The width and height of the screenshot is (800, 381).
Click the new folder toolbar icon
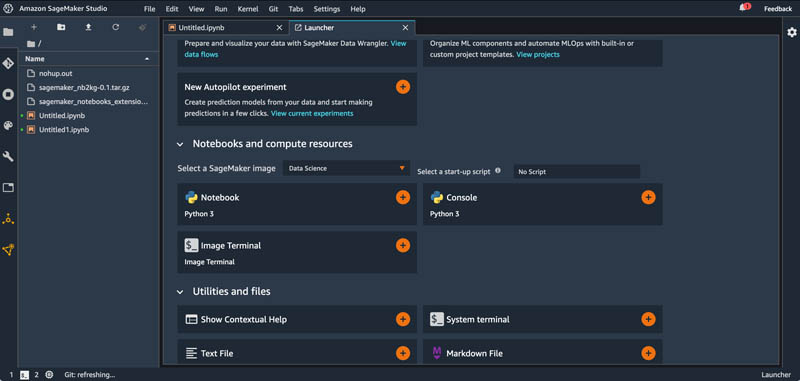click(61, 27)
